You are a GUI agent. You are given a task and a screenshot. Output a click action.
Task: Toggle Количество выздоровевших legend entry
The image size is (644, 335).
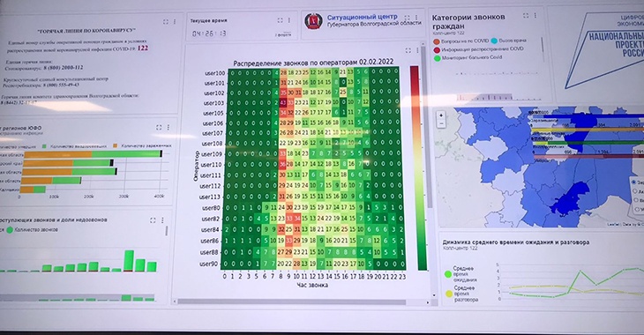coord(74,146)
